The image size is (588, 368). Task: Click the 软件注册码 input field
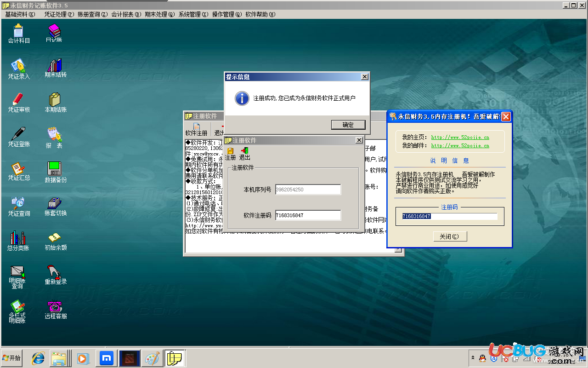point(308,215)
